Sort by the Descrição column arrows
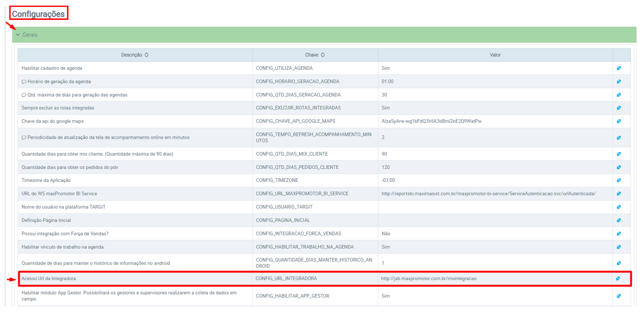This screenshot has height=316, width=644. coord(146,55)
